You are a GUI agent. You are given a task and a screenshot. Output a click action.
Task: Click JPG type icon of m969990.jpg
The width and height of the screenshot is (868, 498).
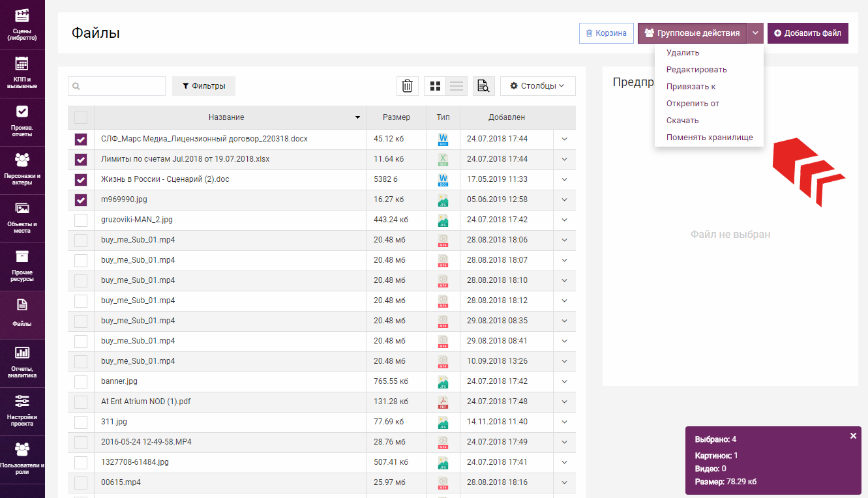pos(443,199)
